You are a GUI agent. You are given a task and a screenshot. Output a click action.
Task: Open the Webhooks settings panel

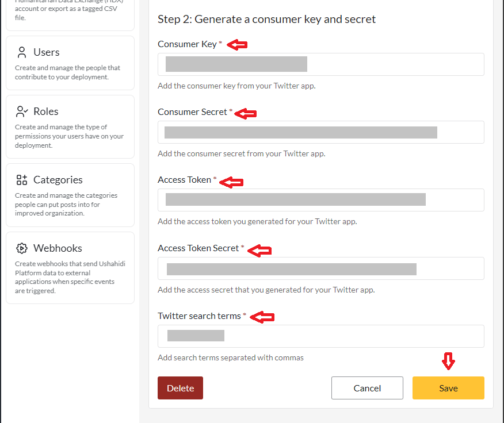pyautogui.click(x=70, y=267)
